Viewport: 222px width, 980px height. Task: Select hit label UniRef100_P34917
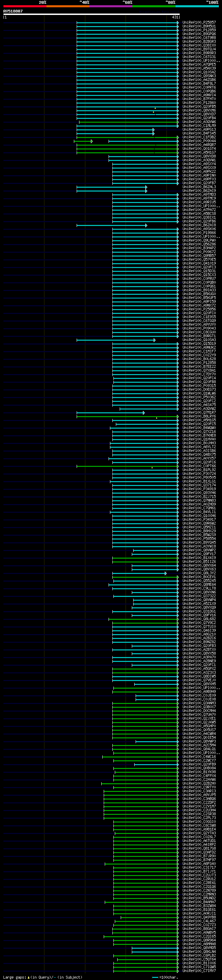[x=199, y=520]
